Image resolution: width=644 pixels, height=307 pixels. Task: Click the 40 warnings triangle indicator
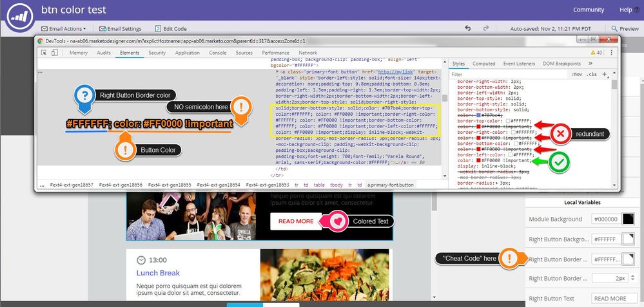point(596,53)
